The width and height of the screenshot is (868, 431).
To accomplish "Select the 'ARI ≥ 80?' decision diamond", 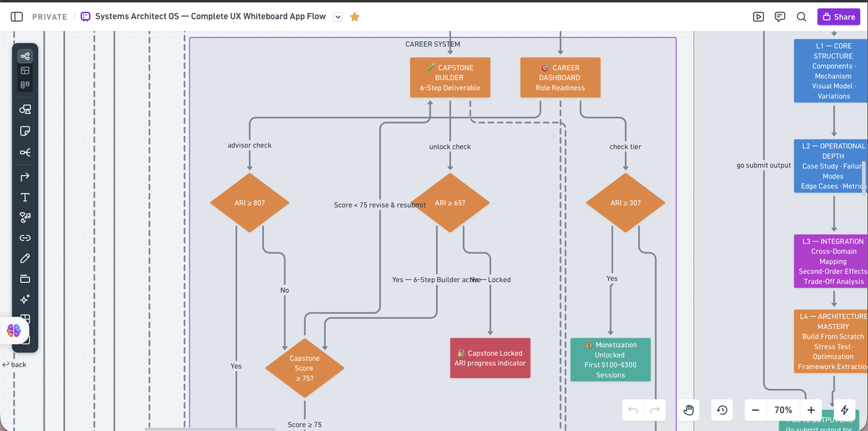I will [250, 202].
